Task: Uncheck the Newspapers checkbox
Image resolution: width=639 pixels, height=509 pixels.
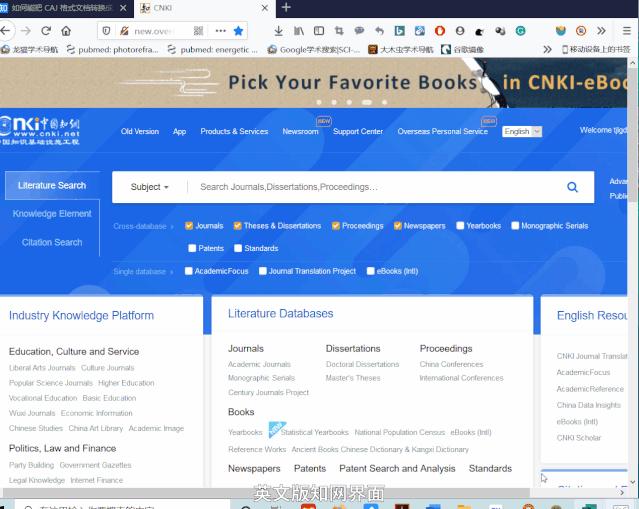Action: pyautogui.click(x=398, y=226)
